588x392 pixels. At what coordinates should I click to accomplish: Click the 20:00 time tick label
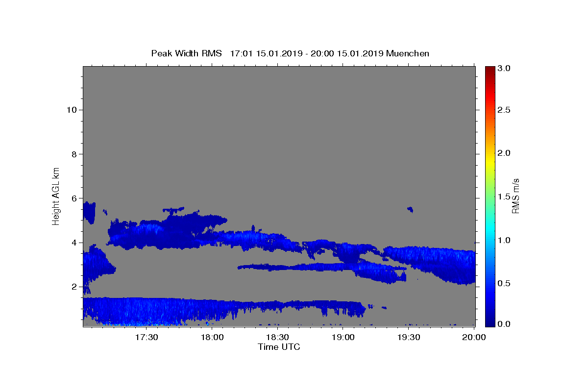coord(474,337)
